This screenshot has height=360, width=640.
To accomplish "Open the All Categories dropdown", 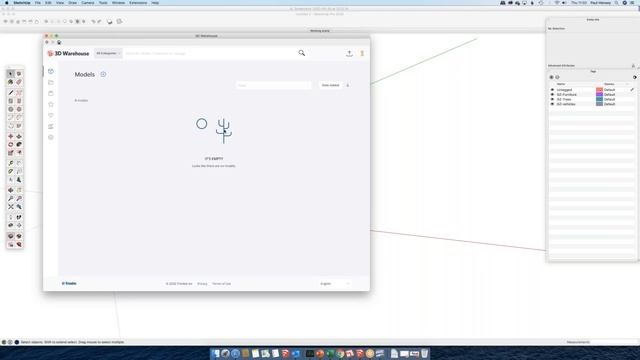I will pos(108,53).
